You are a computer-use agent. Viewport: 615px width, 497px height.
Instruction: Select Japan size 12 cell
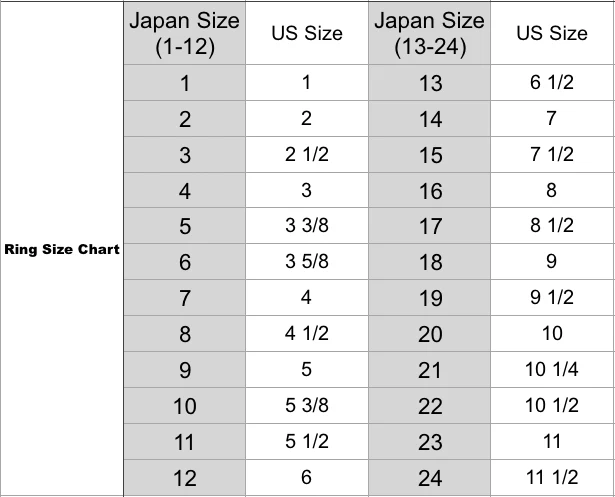185,477
